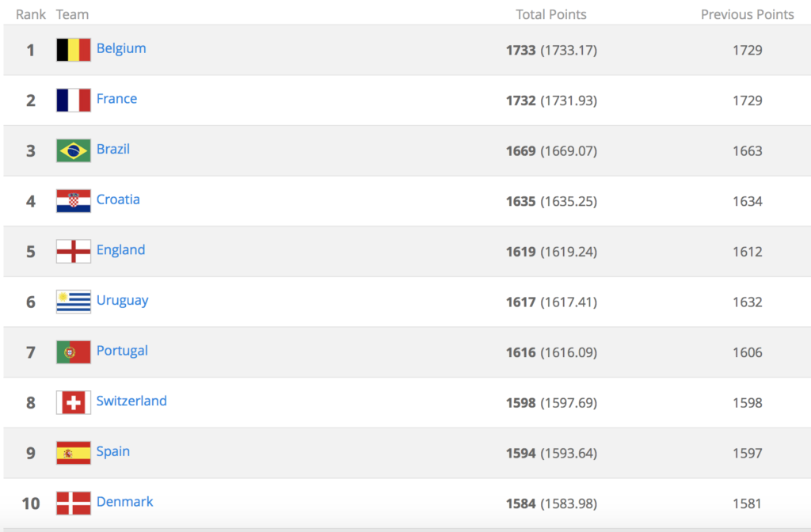
Task: Open the Brazil team link
Action: (113, 149)
